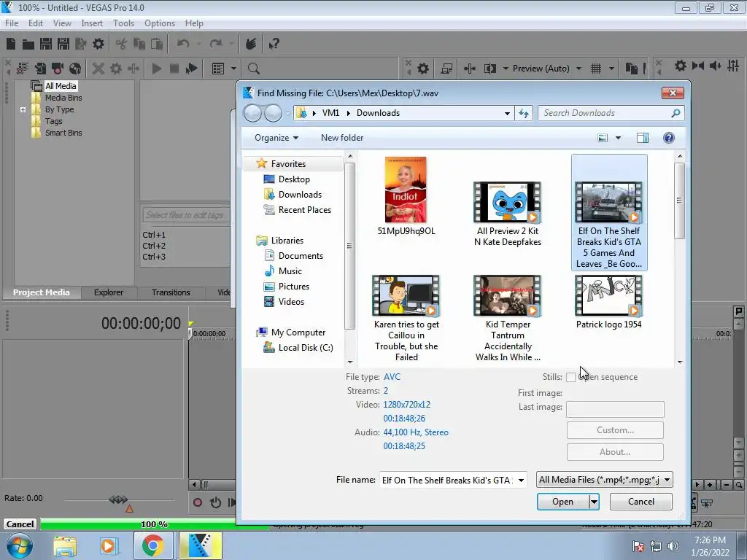Image resolution: width=747 pixels, height=560 pixels.
Task: Switch to the Transitions tab
Action: (x=171, y=292)
